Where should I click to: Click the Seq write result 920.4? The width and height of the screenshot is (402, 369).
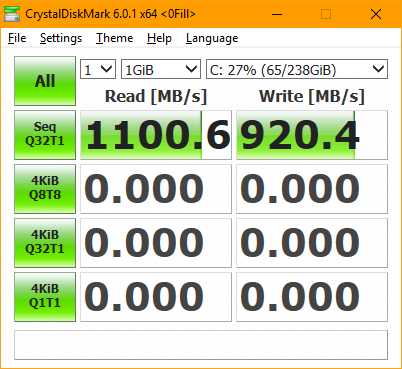click(x=312, y=135)
